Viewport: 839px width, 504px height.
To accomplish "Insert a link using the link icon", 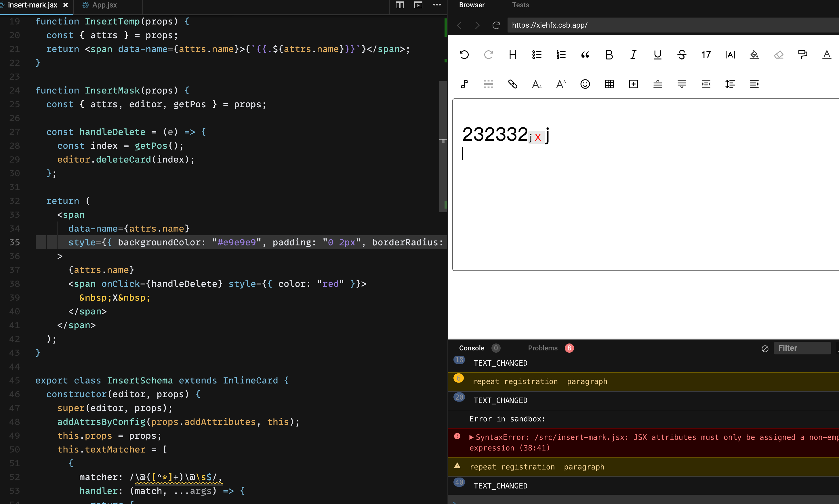I will (512, 84).
